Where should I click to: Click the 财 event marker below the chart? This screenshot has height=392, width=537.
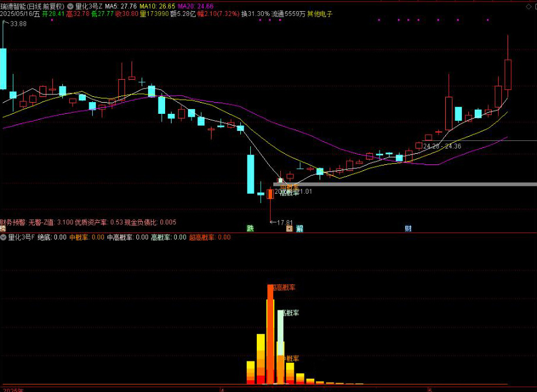click(408, 228)
